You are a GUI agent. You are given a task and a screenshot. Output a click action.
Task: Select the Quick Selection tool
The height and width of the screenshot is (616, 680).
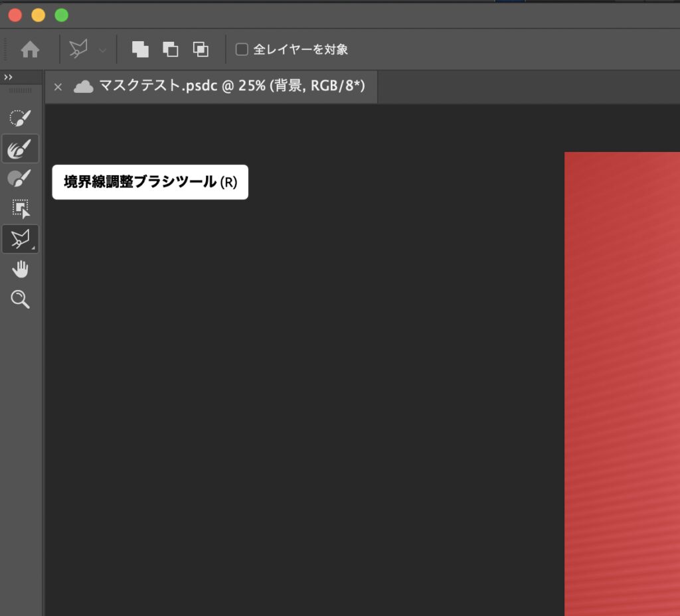(x=20, y=119)
